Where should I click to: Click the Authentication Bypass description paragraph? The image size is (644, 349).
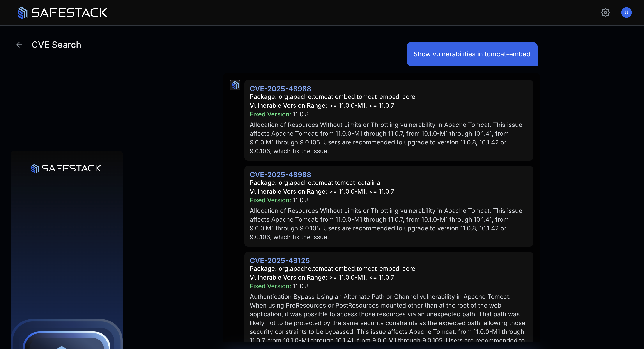point(387,314)
